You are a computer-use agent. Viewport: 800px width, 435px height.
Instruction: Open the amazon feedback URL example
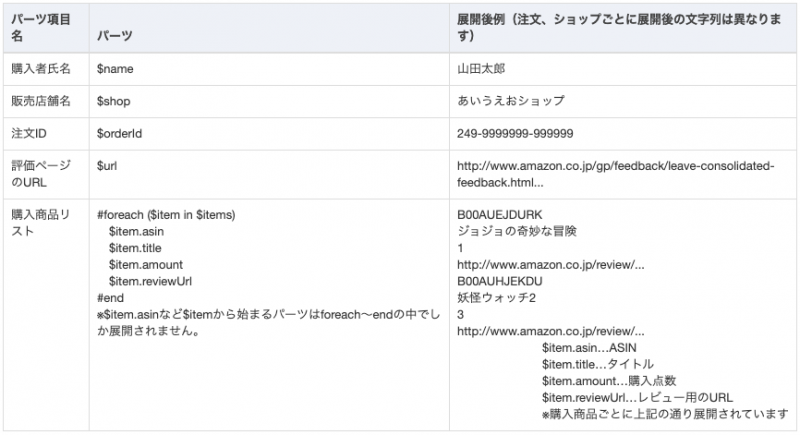[616, 174]
